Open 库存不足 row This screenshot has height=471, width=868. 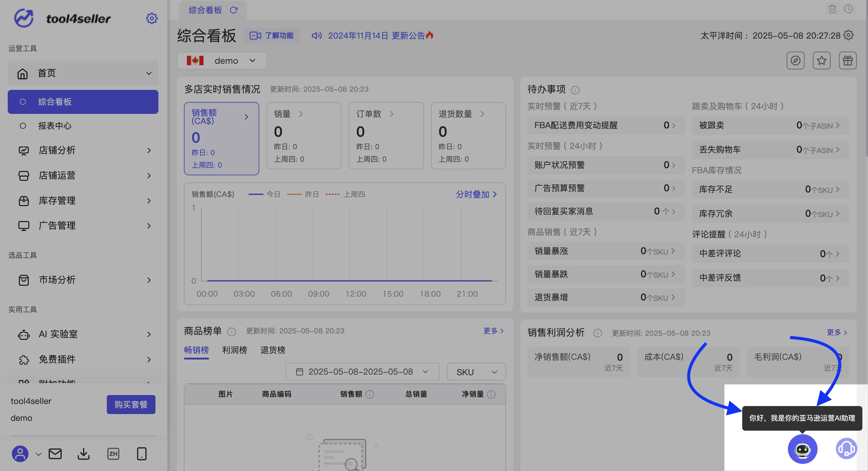pyautogui.click(x=770, y=189)
